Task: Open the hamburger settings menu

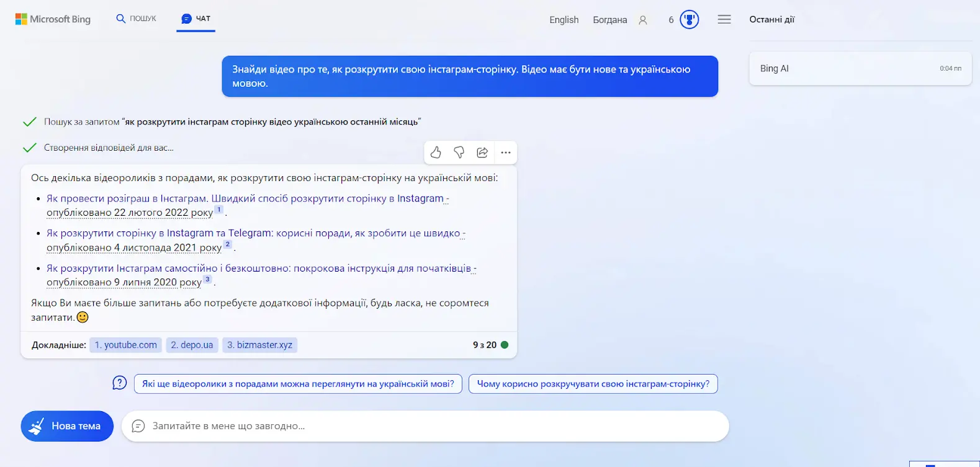Action: (x=724, y=19)
